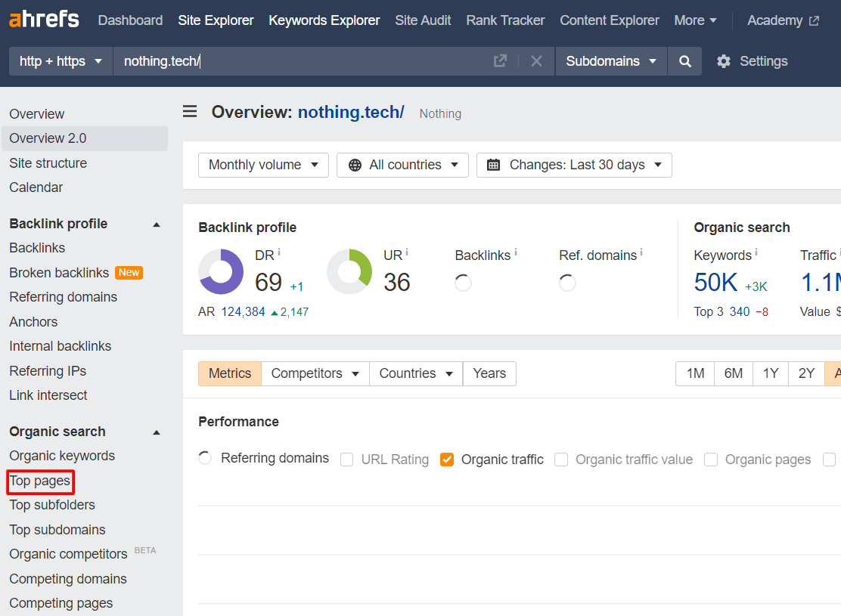
Task: Open URL in new tab icon
Action: [x=500, y=61]
